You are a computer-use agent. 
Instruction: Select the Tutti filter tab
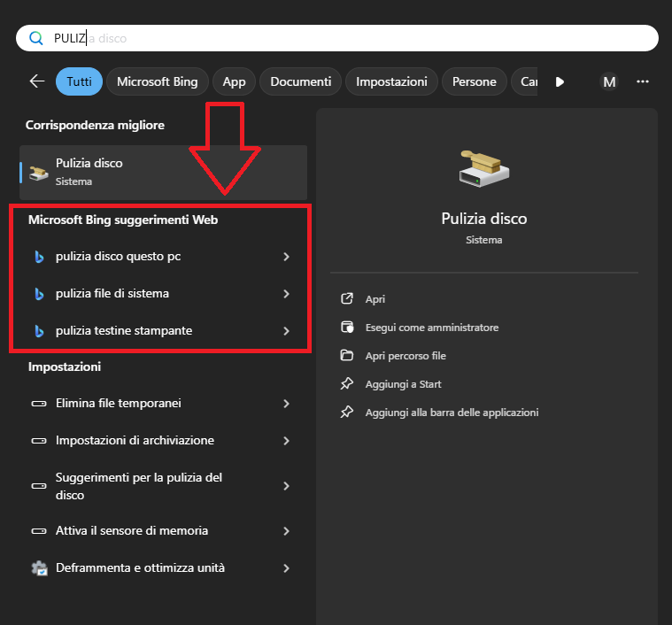point(80,81)
